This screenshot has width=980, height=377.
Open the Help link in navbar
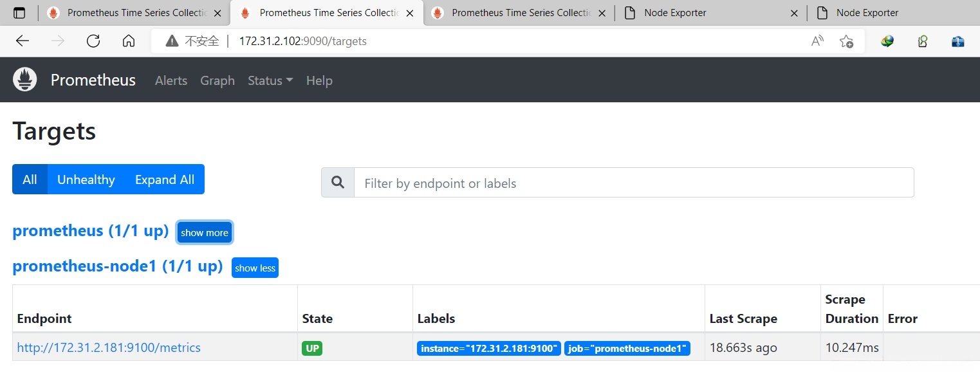click(319, 80)
